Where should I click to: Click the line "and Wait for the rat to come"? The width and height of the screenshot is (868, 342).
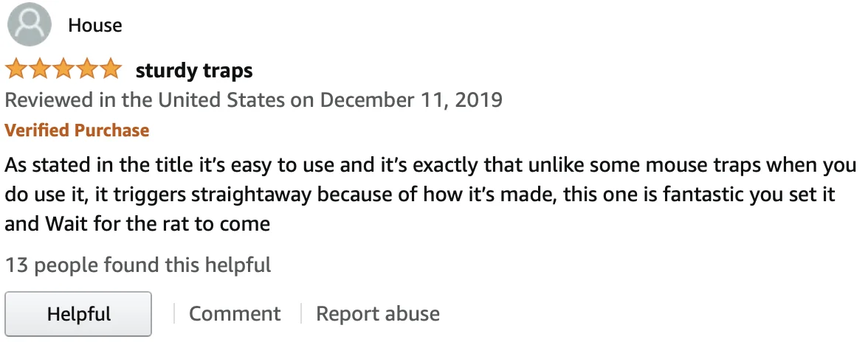[137, 223]
